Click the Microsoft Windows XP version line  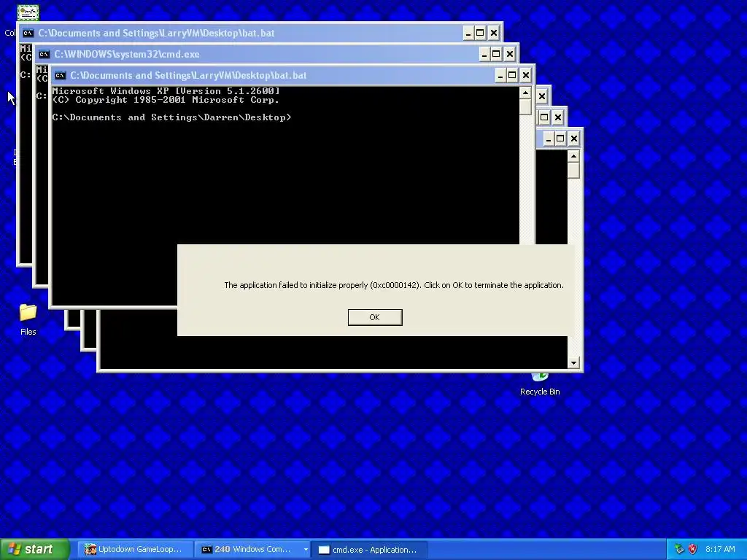pyautogui.click(x=166, y=91)
